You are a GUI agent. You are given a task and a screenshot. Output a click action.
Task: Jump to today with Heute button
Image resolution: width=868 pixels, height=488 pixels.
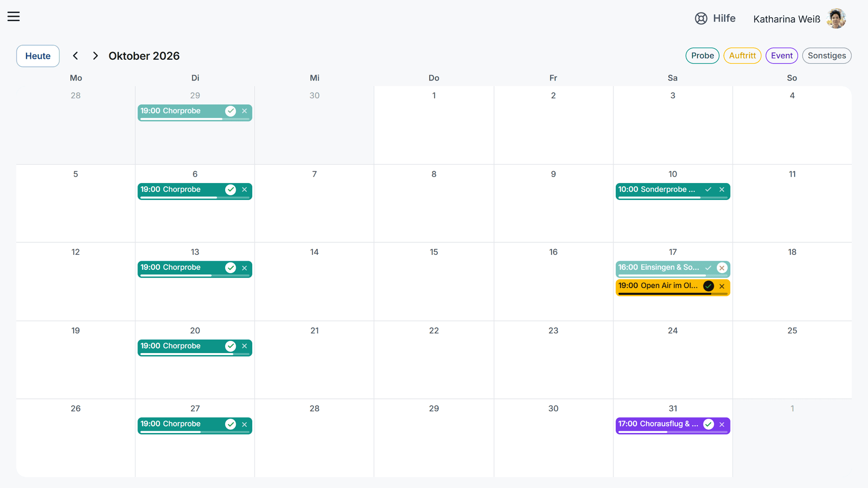click(x=38, y=56)
